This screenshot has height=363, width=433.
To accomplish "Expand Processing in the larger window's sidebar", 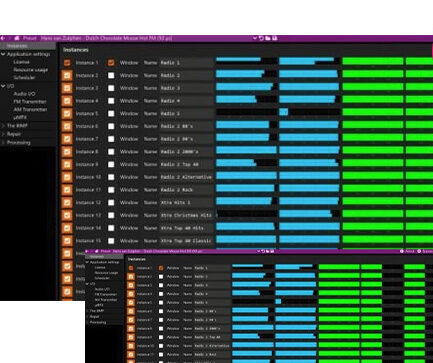I will [x=3, y=142].
